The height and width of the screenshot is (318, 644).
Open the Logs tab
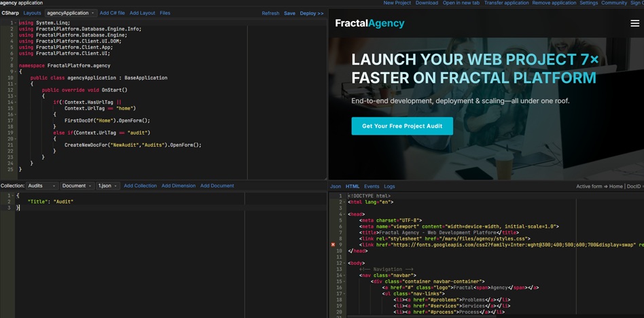(x=389, y=187)
